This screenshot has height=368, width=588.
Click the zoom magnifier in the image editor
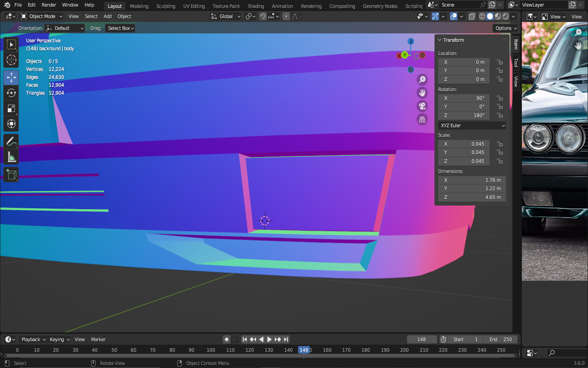[x=578, y=32]
